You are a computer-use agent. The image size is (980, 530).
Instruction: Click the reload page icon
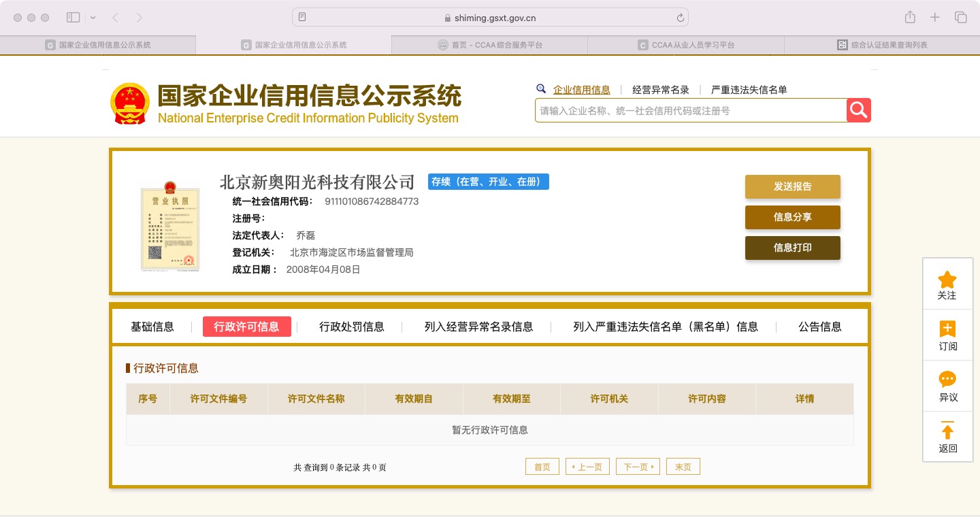click(680, 18)
